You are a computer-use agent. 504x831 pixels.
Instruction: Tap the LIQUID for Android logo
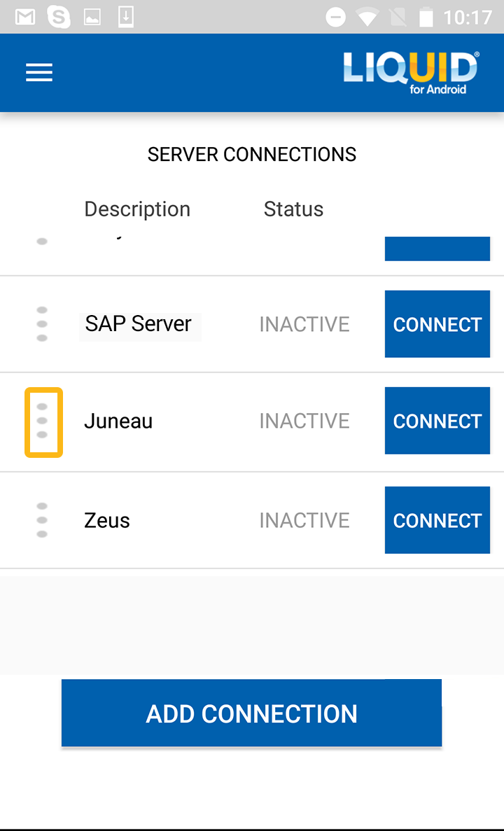click(410, 73)
